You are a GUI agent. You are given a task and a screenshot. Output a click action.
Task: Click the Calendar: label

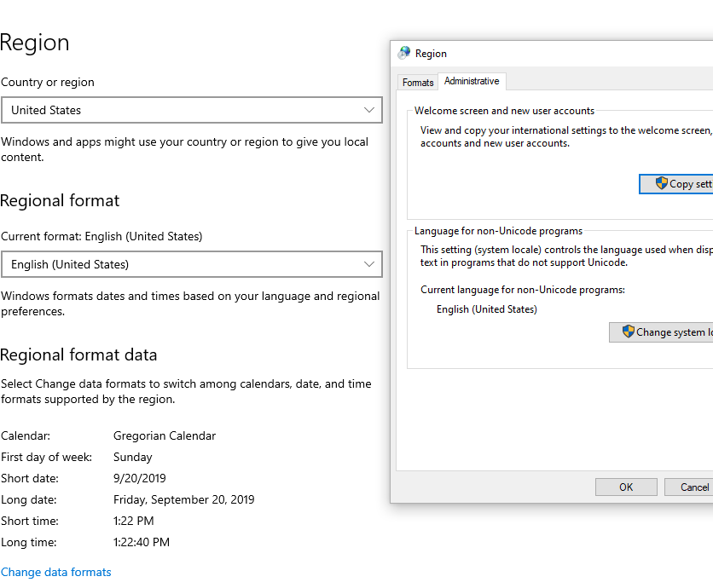[26, 435]
